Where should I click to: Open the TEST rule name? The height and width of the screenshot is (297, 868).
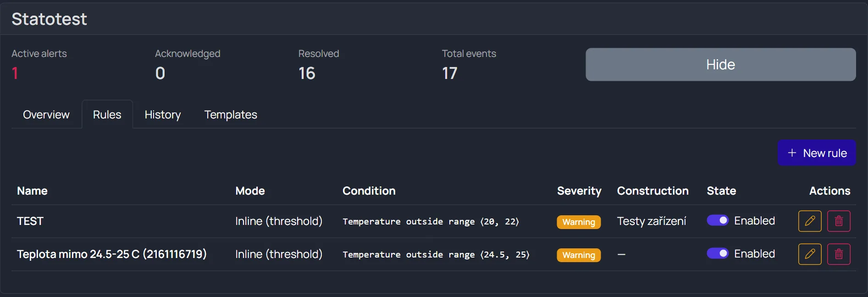pyautogui.click(x=30, y=221)
